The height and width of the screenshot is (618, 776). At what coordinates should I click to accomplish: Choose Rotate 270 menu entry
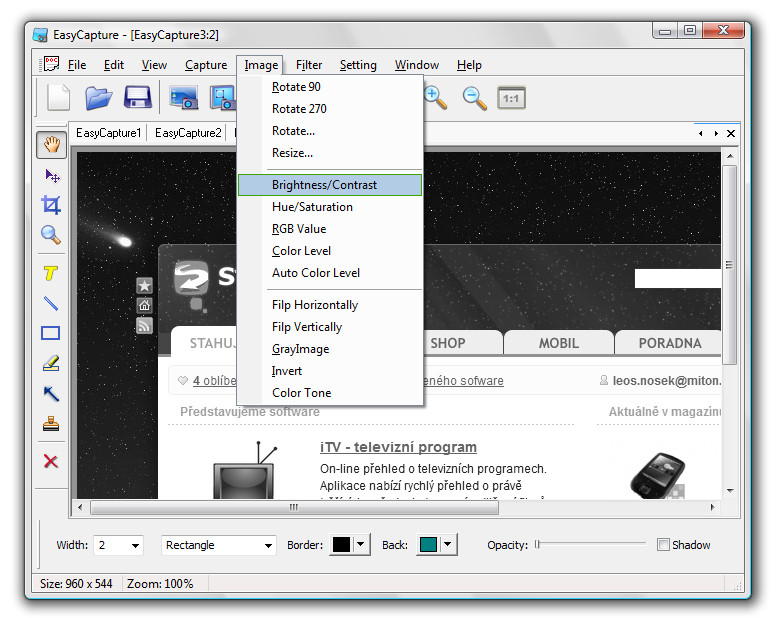tap(330, 109)
